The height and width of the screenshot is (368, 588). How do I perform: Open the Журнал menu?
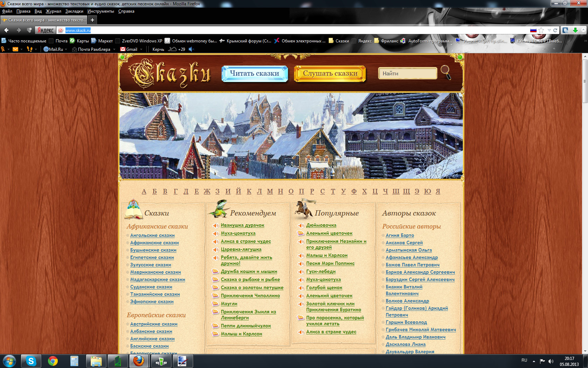pos(54,11)
